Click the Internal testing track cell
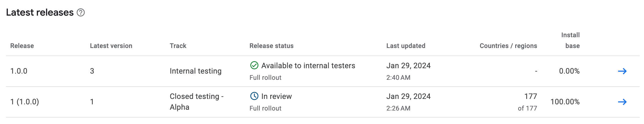Viewport: 644px width, 124px height. coord(195,71)
